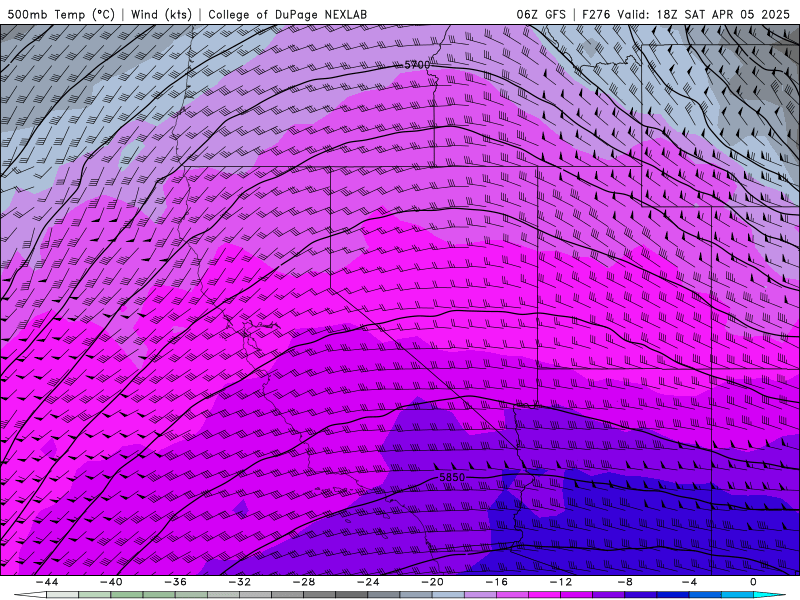Viewport: 800px width, 600px height.
Task: Click the "18Z SAT APR 05 2025" valid time
Action: (723, 15)
